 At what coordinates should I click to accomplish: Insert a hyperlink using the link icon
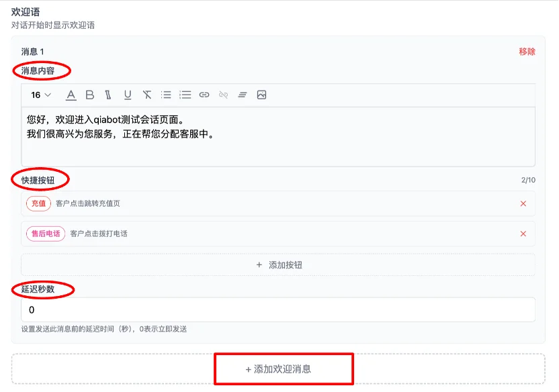click(204, 95)
